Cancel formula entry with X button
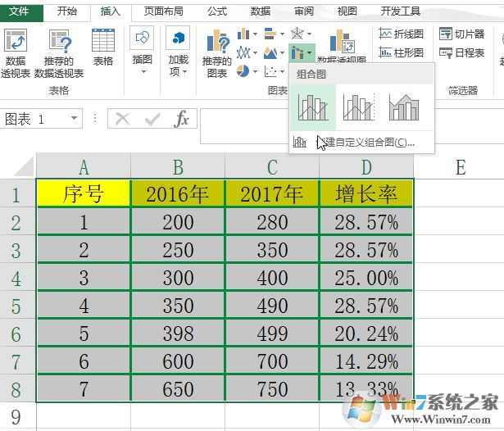The image size is (504, 431). 122,119
